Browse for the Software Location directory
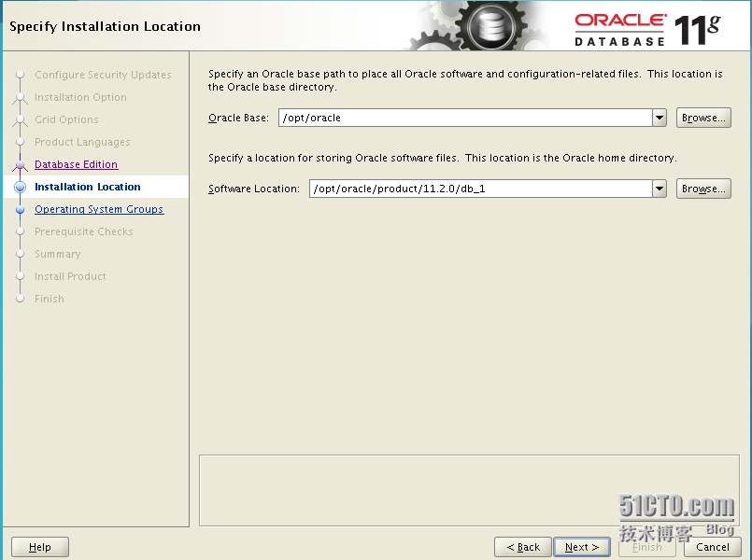 [703, 189]
